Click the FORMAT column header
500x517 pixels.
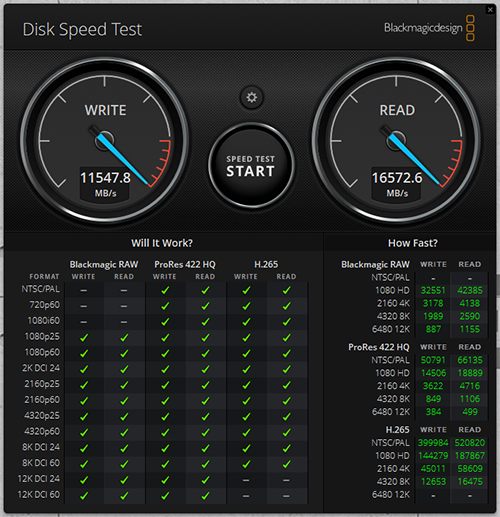click(x=44, y=277)
